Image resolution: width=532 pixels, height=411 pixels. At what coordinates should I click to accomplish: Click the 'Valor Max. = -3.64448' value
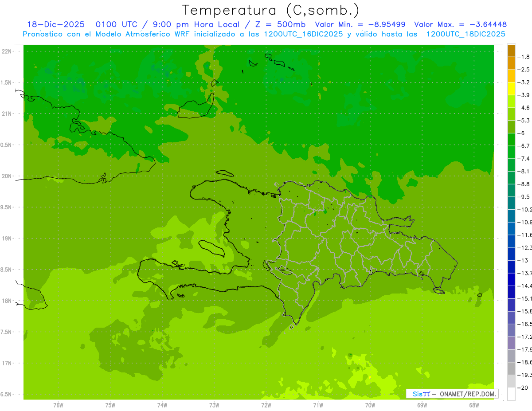click(x=460, y=24)
